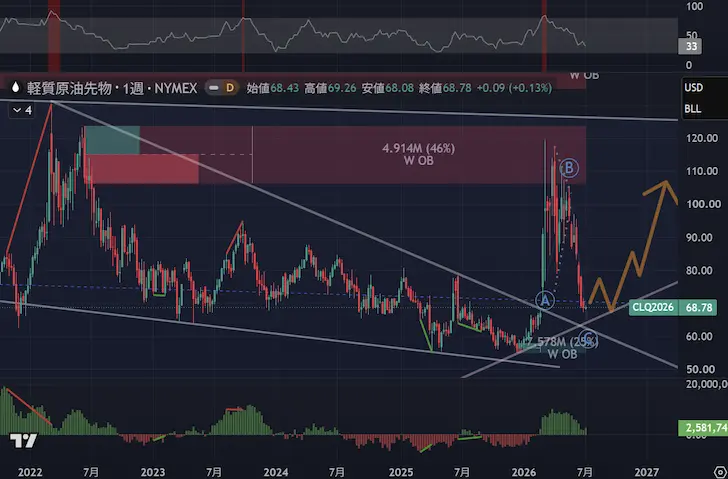Click the RSI value label 33
Screen dimensions: 728x479
[x=691, y=46]
